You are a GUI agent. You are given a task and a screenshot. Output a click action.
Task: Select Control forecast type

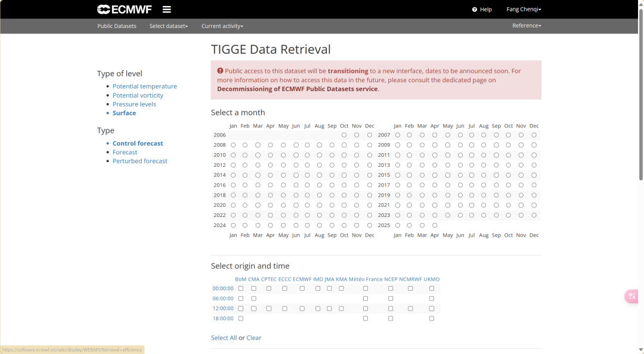coord(138,143)
